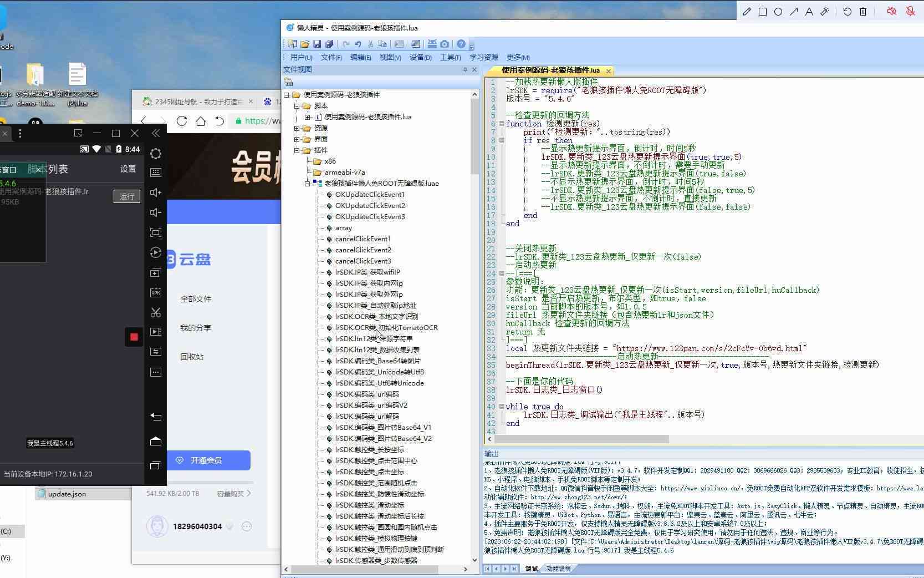Open 设置 in the emulator app
924x578 pixels.
128,169
